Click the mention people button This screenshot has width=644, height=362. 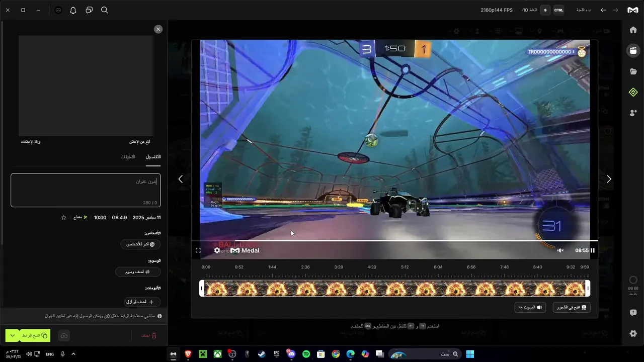point(140,244)
